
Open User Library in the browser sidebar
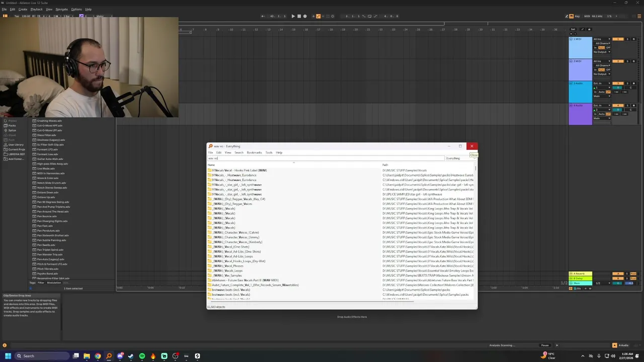(x=14, y=145)
